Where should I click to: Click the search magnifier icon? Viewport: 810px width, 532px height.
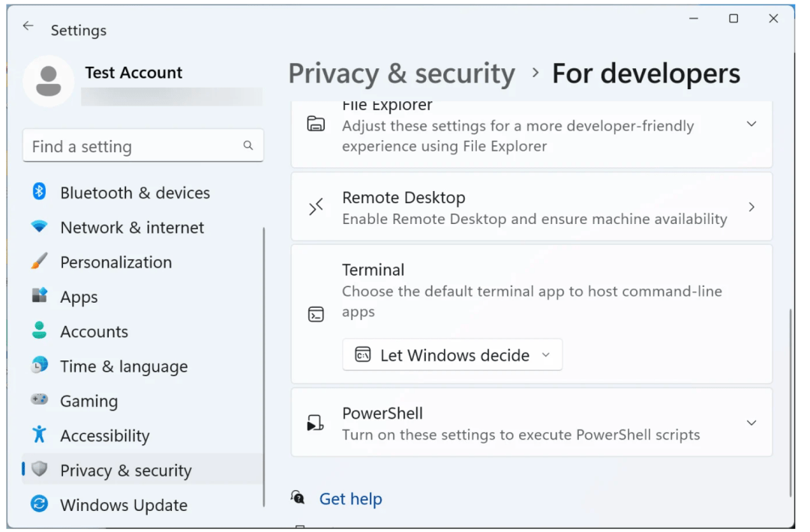tap(248, 146)
